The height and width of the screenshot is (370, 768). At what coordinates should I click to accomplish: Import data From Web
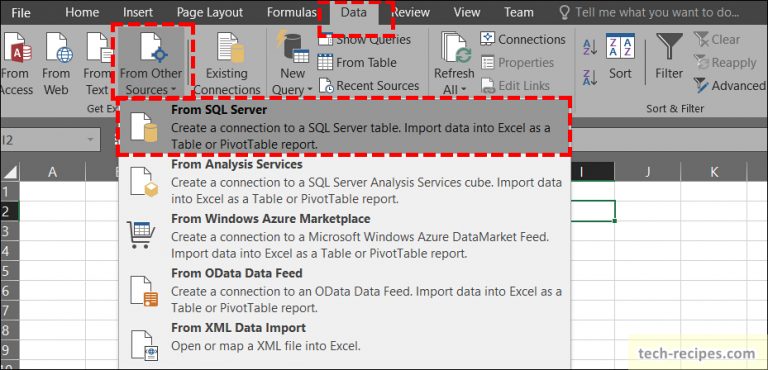pos(56,63)
